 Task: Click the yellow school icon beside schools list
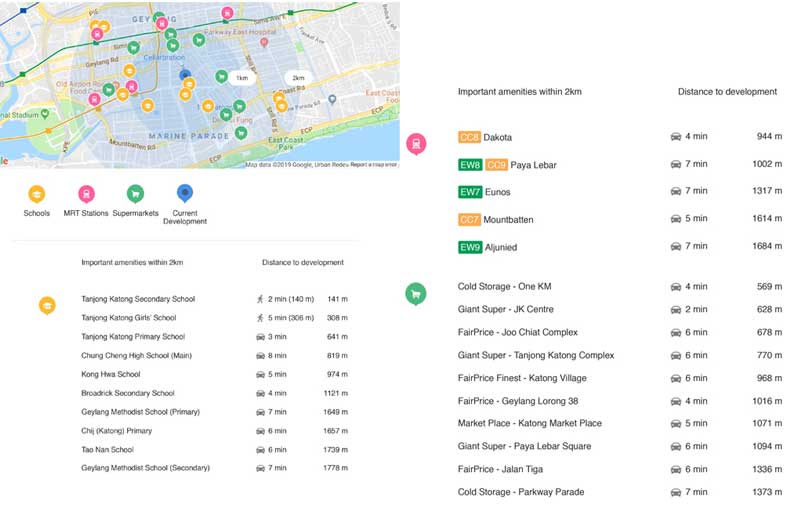click(x=47, y=306)
